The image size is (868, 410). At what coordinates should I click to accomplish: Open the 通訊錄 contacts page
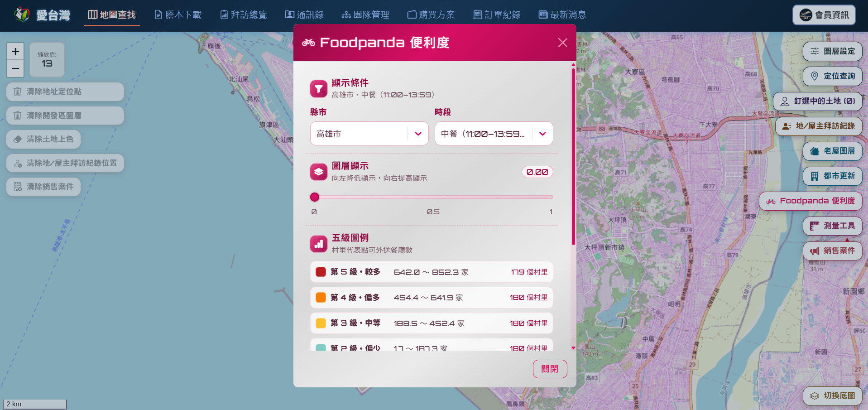coord(304,15)
